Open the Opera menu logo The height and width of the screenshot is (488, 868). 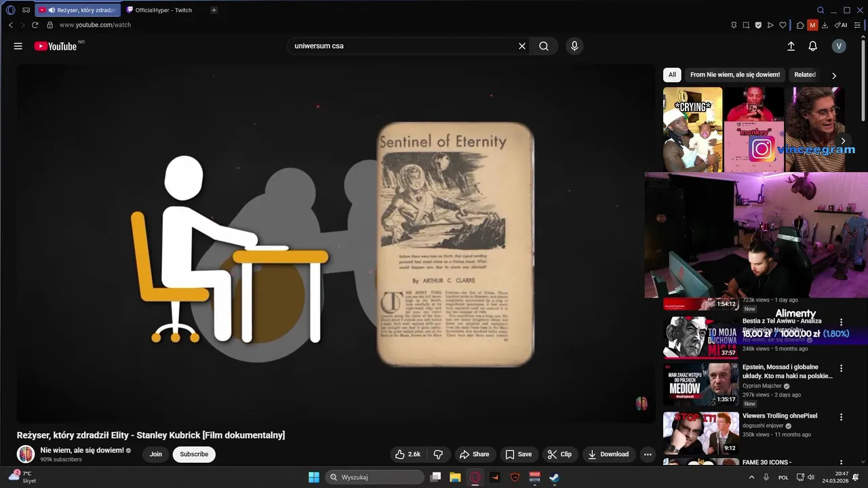pyautogui.click(x=10, y=10)
